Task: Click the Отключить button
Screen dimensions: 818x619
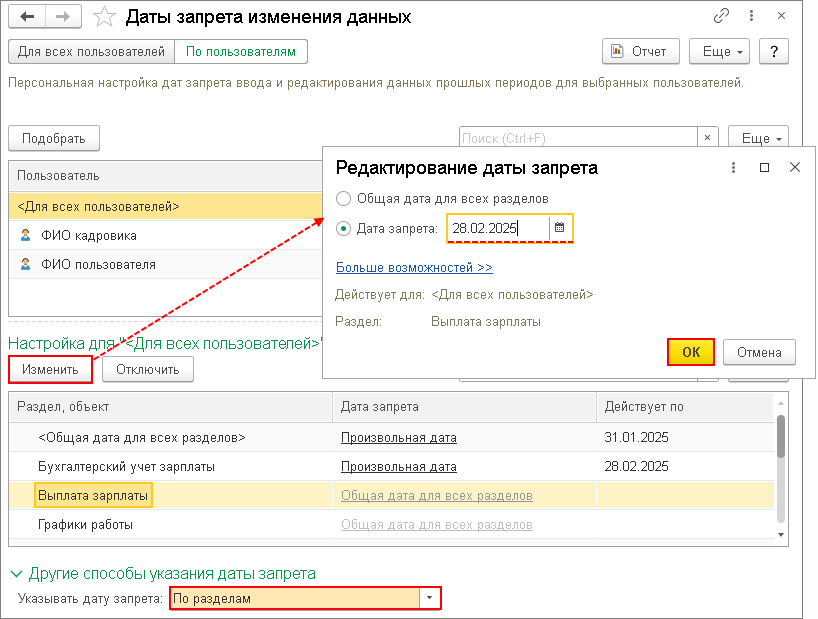Action: click(x=148, y=370)
